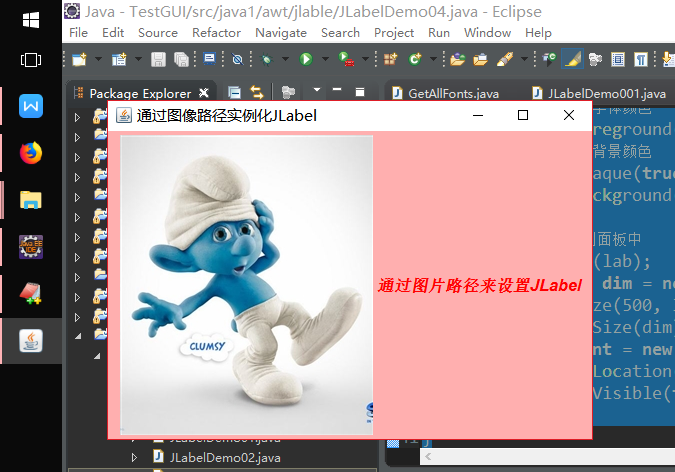Expand the JLabelDemo02.java tree node

click(x=134, y=457)
